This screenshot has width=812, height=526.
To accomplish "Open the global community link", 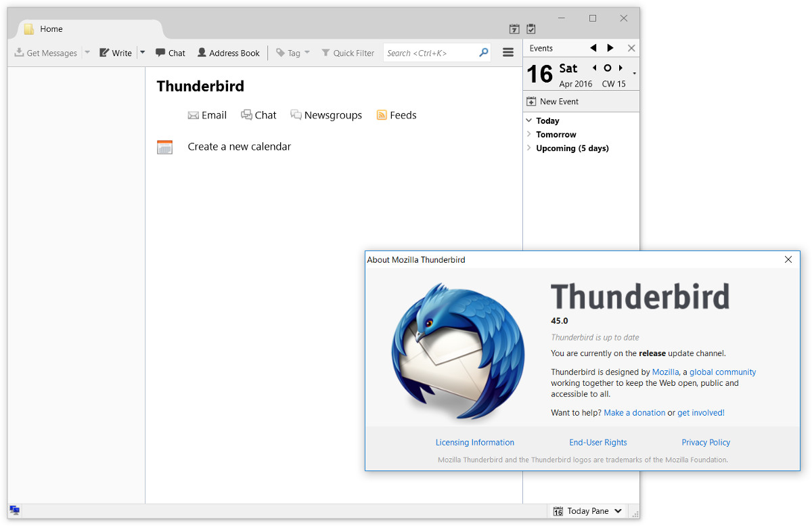I will pos(723,372).
